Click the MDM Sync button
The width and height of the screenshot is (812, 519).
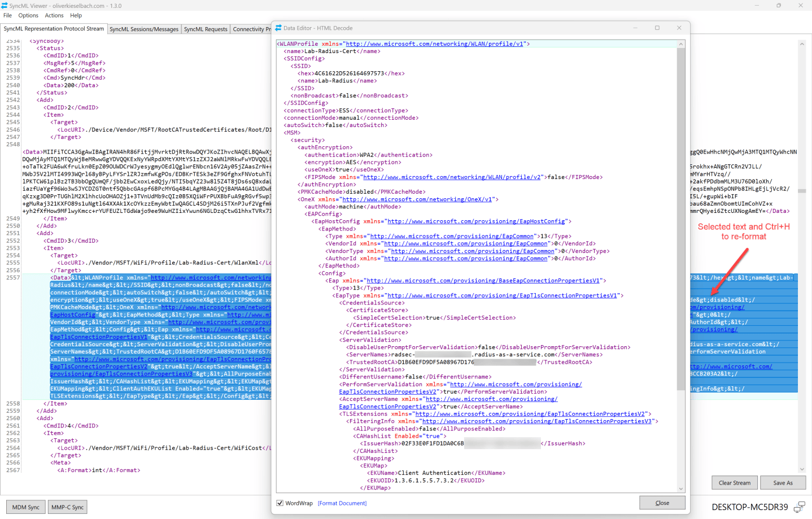(26, 507)
